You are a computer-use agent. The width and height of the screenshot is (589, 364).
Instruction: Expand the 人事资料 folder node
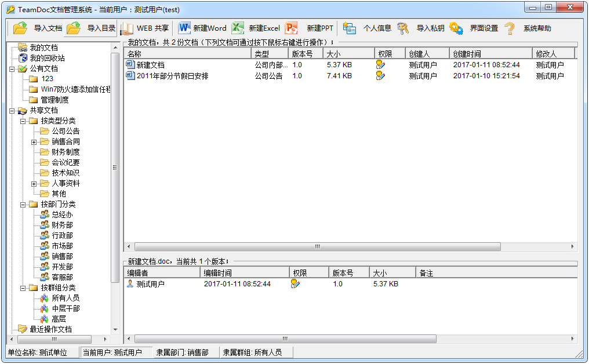(34, 184)
